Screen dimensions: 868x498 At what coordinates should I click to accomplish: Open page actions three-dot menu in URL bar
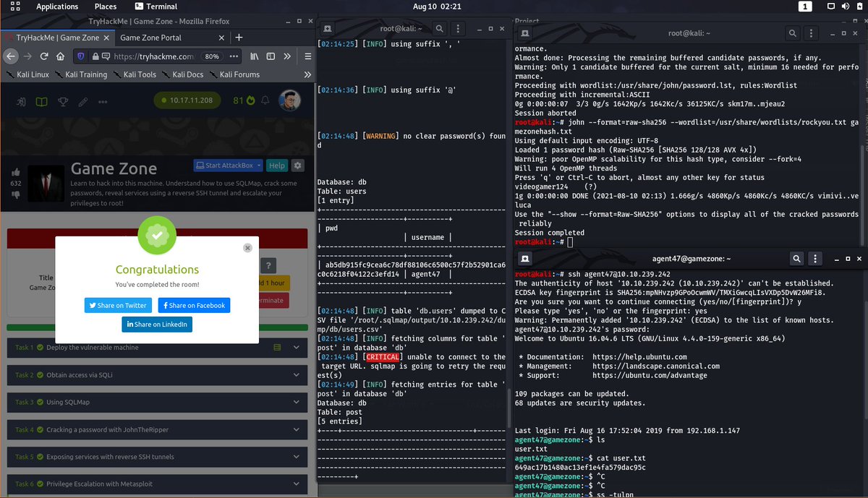234,56
